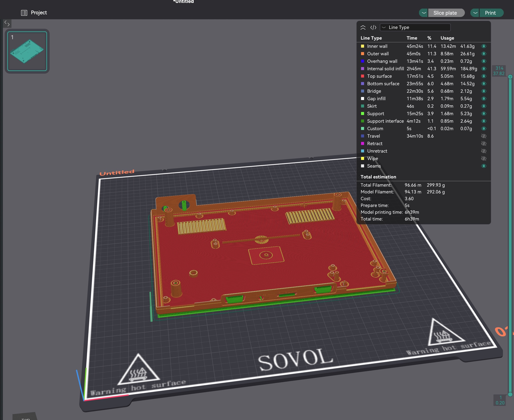The height and width of the screenshot is (420, 514).
Task: Toggle Seams visibility off
Action: 483,166
